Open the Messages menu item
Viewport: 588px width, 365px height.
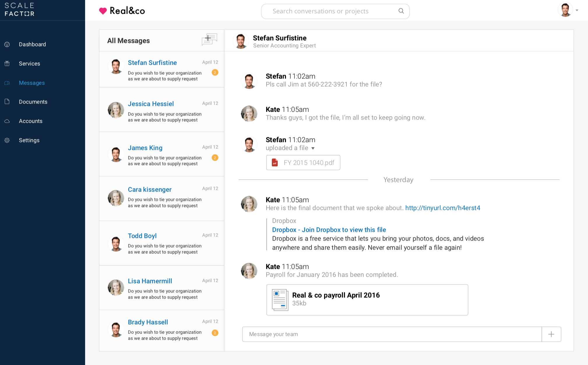coord(32,83)
